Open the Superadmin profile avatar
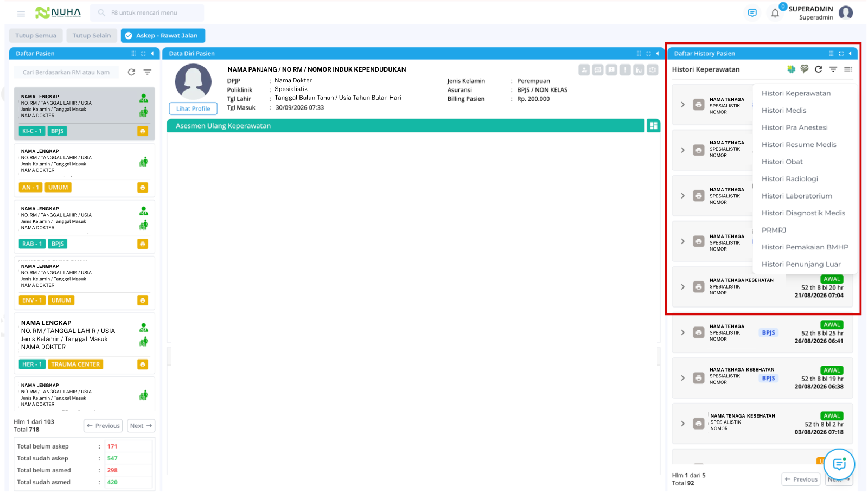 click(846, 12)
